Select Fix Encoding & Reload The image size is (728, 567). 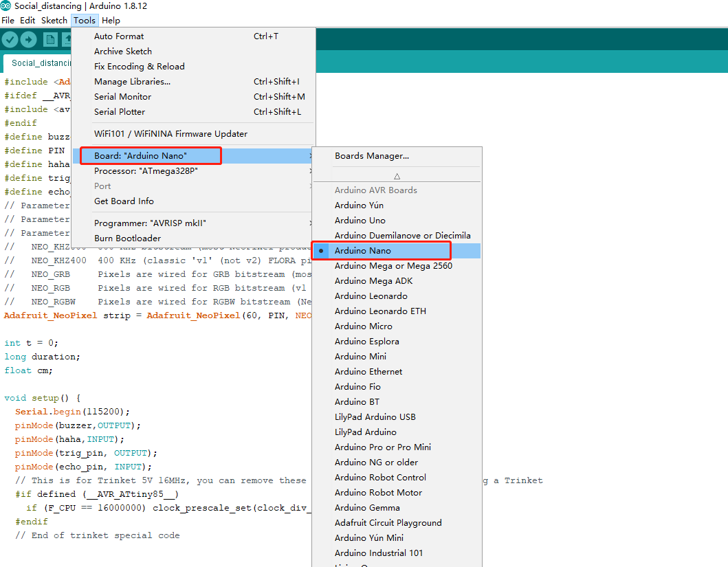[x=194, y=67]
